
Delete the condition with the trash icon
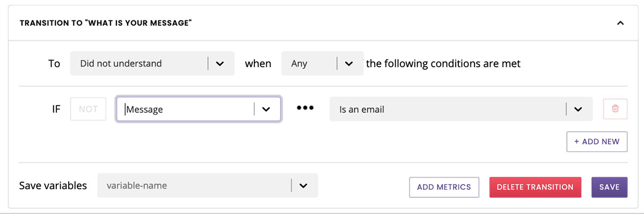pyautogui.click(x=615, y=109)
